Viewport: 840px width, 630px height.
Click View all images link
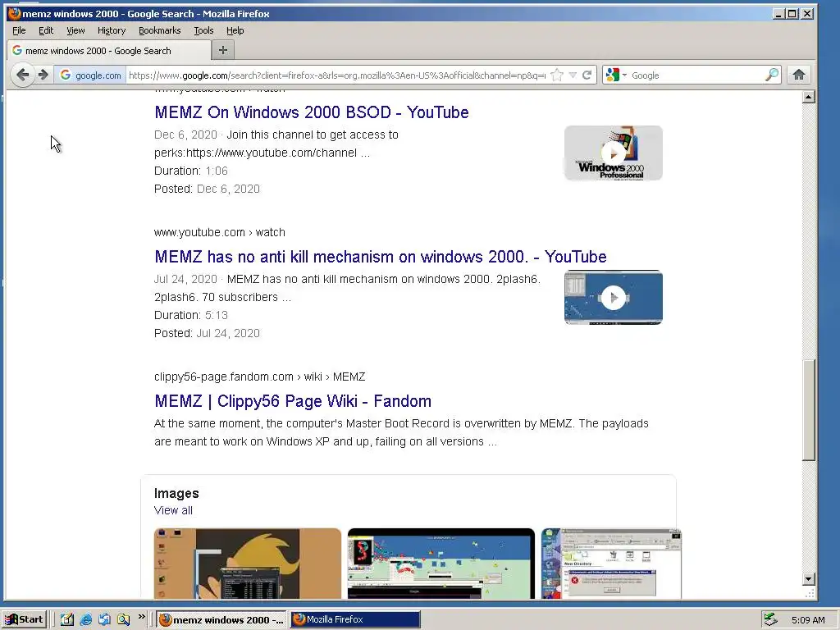click(173, 510)
